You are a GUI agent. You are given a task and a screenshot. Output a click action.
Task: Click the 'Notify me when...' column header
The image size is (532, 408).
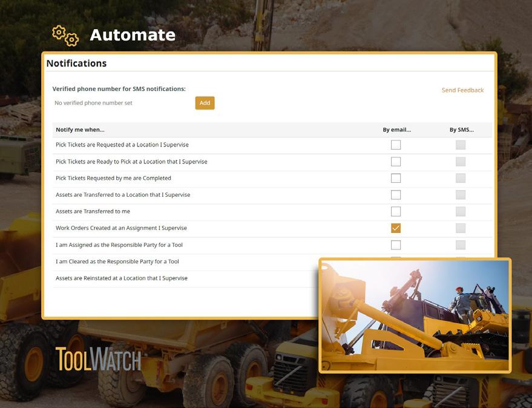click(80, 130)
